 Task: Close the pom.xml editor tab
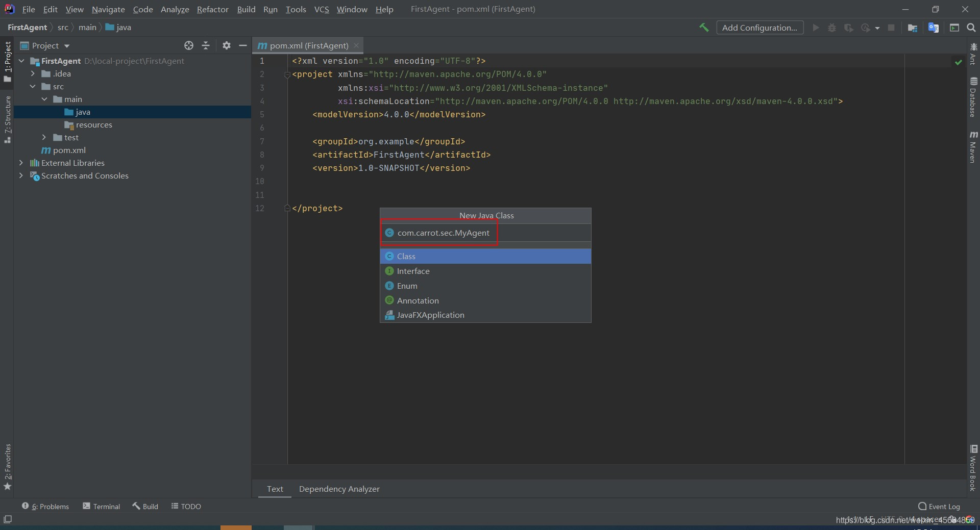[356, 45]
